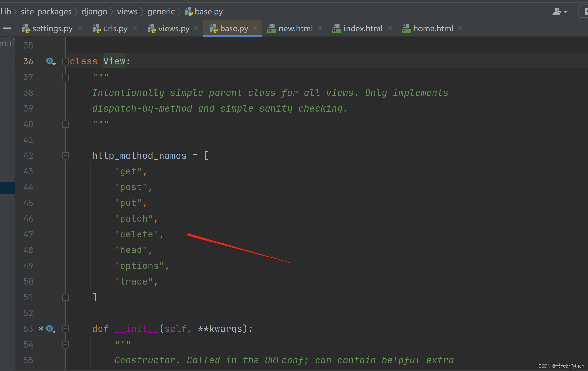This screenshot has width=588, height=371.
Task: Close the settings.py tab
Action: 80,28
